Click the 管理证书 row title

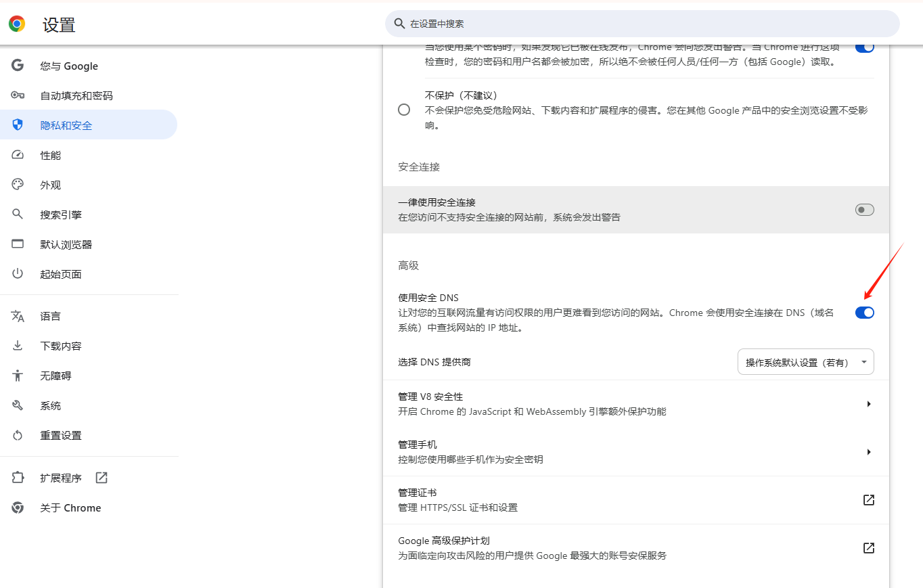click(x=417, y=493)
